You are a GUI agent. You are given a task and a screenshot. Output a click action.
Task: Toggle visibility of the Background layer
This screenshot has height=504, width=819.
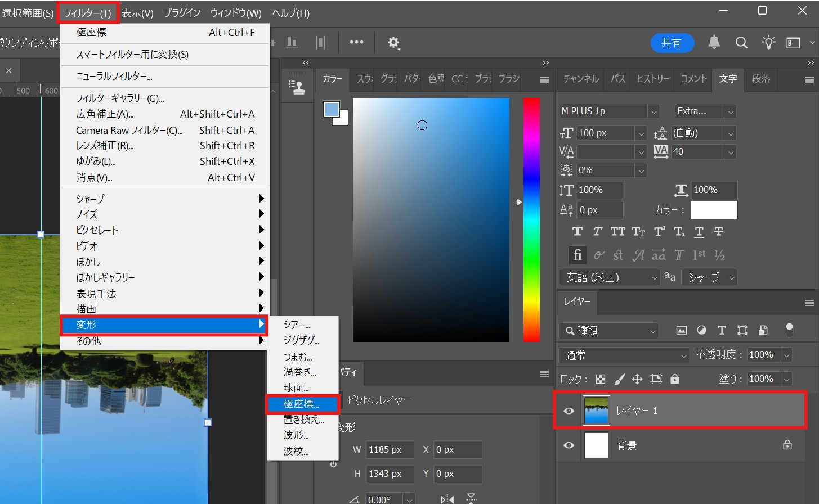(x=569, y=445)
